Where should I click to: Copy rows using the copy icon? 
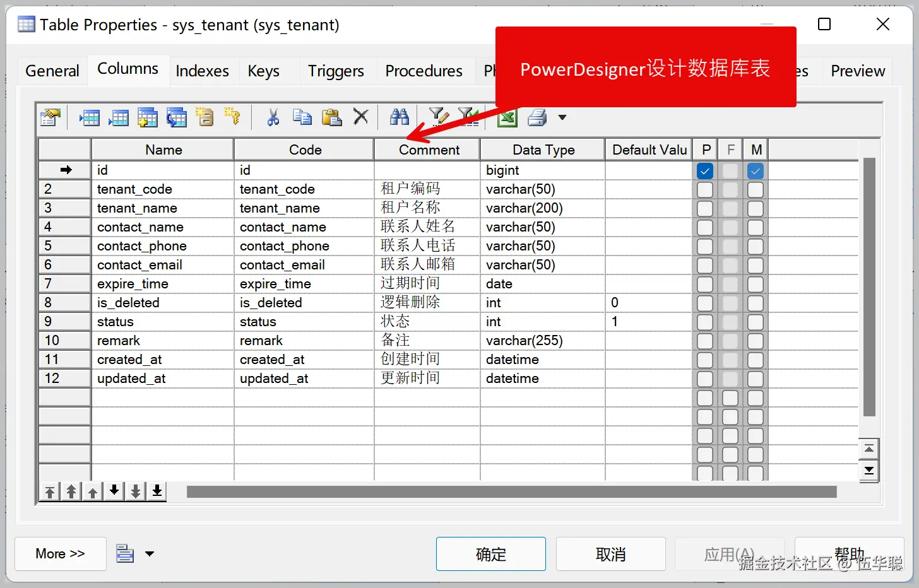(302, 117)
